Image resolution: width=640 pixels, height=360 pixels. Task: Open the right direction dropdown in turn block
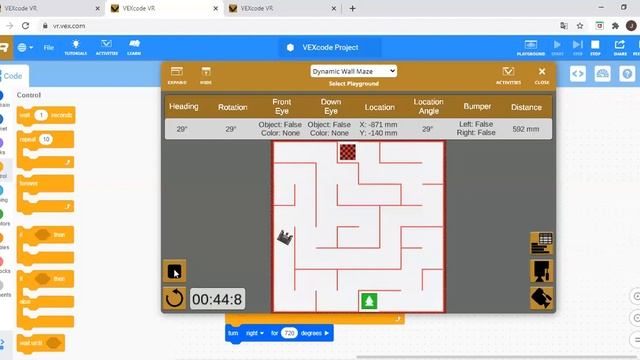[255, 333]
